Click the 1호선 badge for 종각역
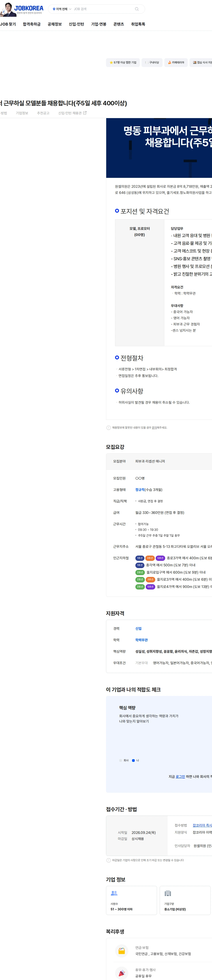The width and height of the screenshot is (212, 980). (x=140, y=565)
